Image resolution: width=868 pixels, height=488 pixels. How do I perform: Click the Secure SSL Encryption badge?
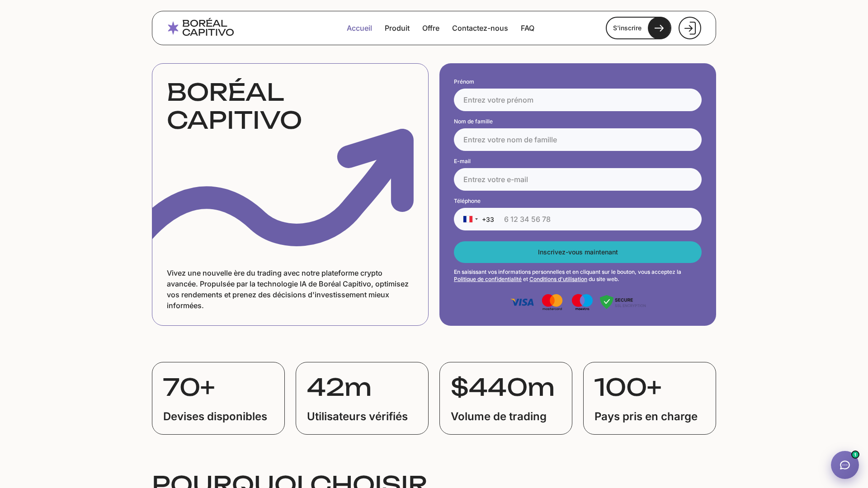click(623, 302)
